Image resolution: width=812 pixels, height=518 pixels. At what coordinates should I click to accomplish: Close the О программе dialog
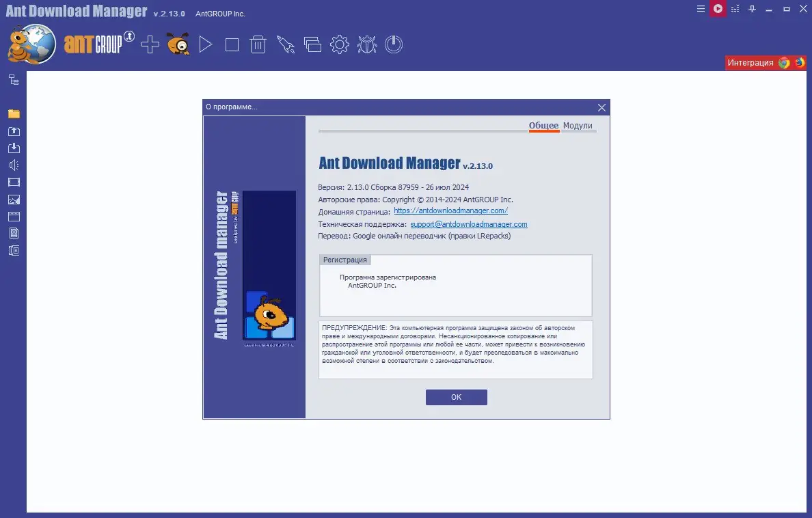pos(601,107)
